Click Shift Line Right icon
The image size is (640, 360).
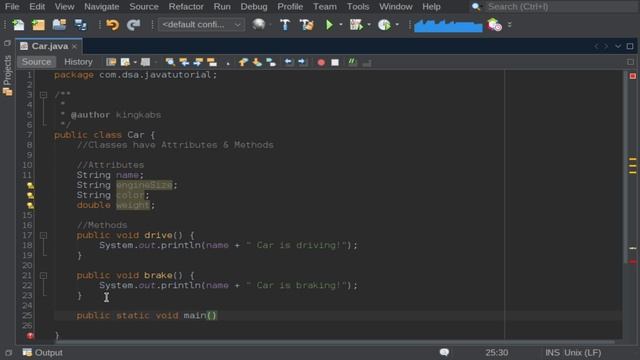click(x=302, y=62)
